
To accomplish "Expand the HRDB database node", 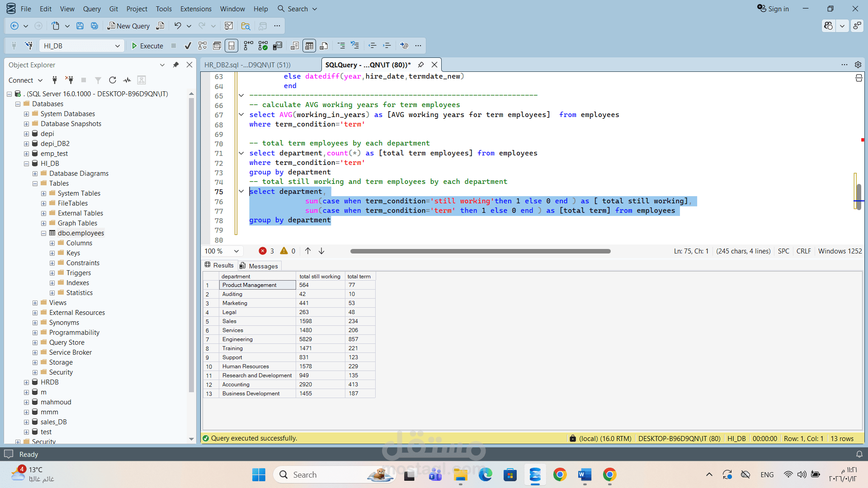I will tap(26, 382).
